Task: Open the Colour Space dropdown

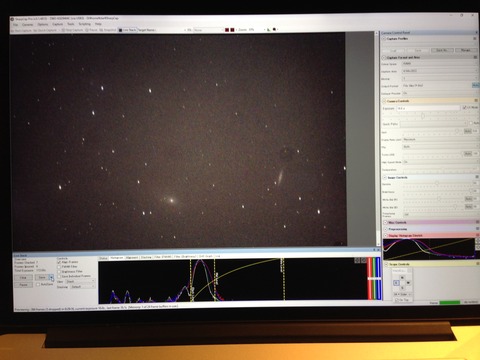Action: (x=440, y=64)
